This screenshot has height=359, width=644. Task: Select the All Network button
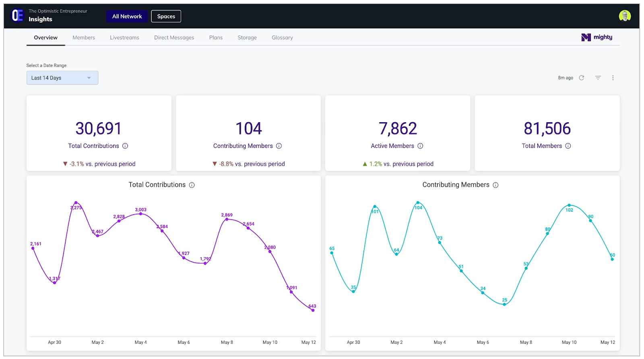[127, 16]
